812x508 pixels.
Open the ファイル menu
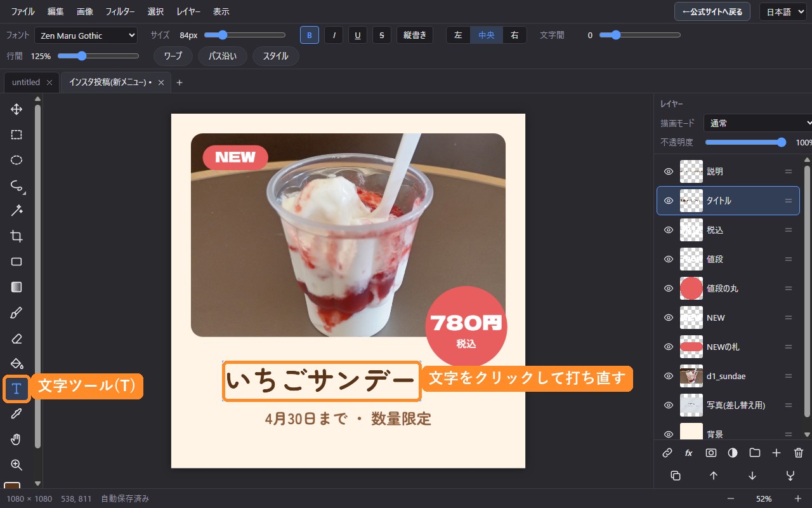point(23,12)
